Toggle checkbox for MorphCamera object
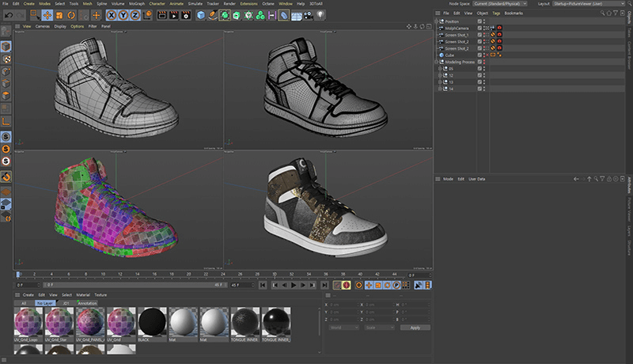Viewport: 633px width, 364px height. pyautogui.click(x=479, y=28)
